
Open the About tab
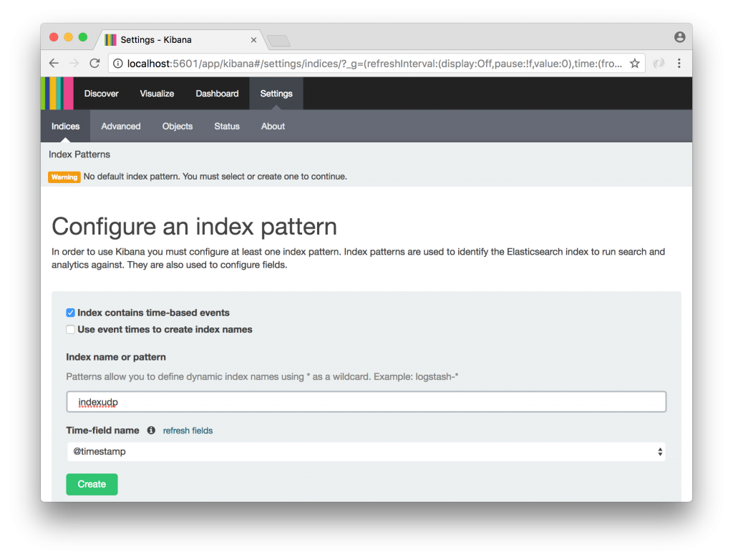tap(273, 126)
